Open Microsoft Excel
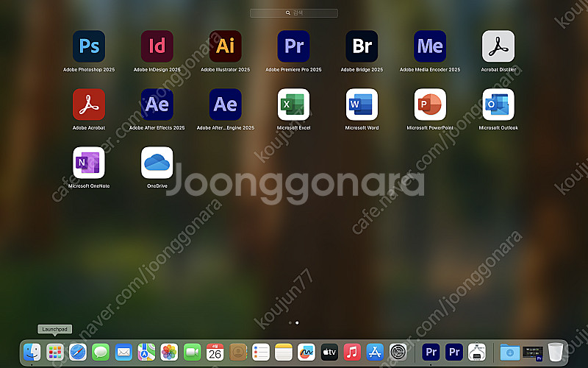Viewport: 588px width, 368px height. 293,105
